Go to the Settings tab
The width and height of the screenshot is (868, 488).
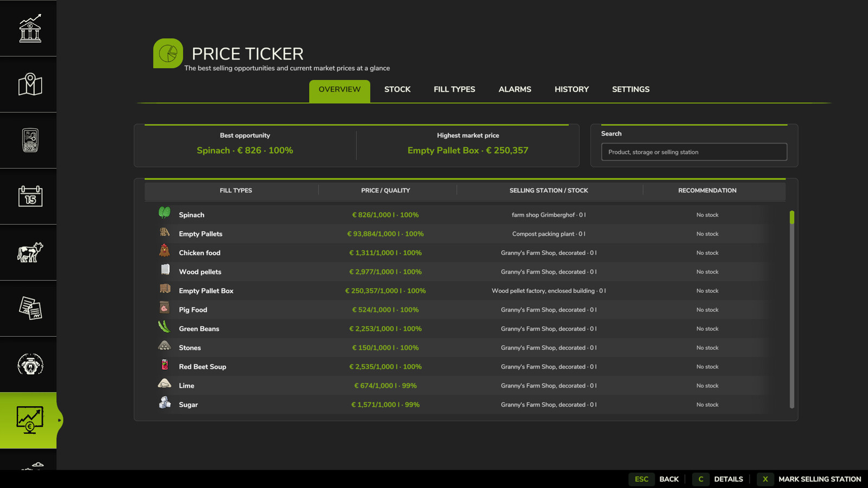pyautogui.click(x=631, y=89)
